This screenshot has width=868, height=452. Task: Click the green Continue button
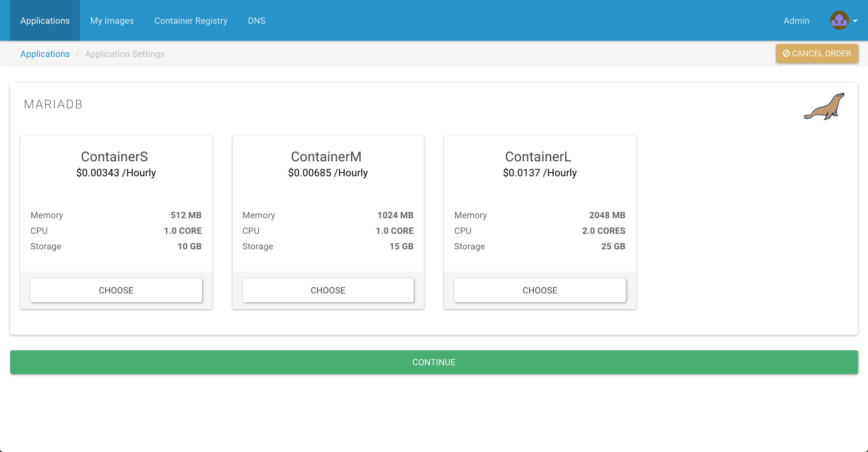pyautogui.click(x=434, y=362)
